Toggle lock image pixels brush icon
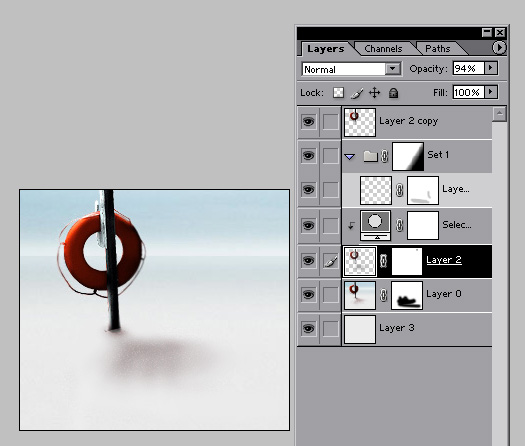The height and width of the screenshot is (446, 525). (x=357, y=93)
